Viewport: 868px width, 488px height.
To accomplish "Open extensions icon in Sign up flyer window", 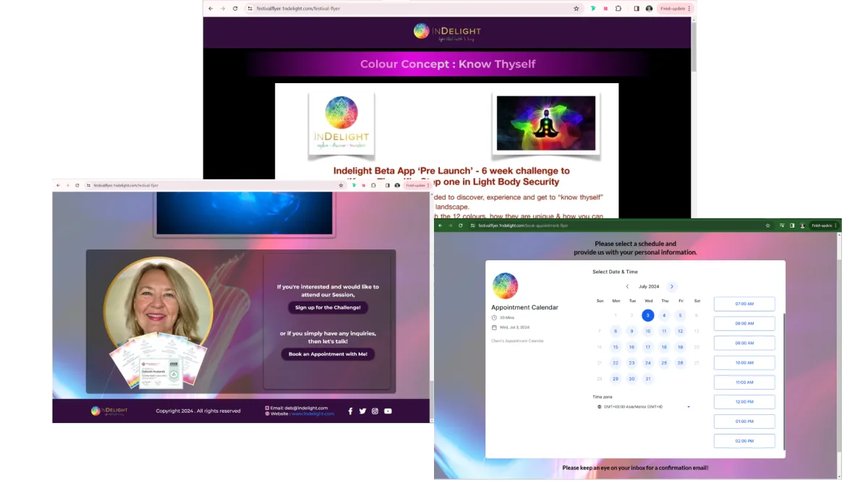I will click(373, 185).
